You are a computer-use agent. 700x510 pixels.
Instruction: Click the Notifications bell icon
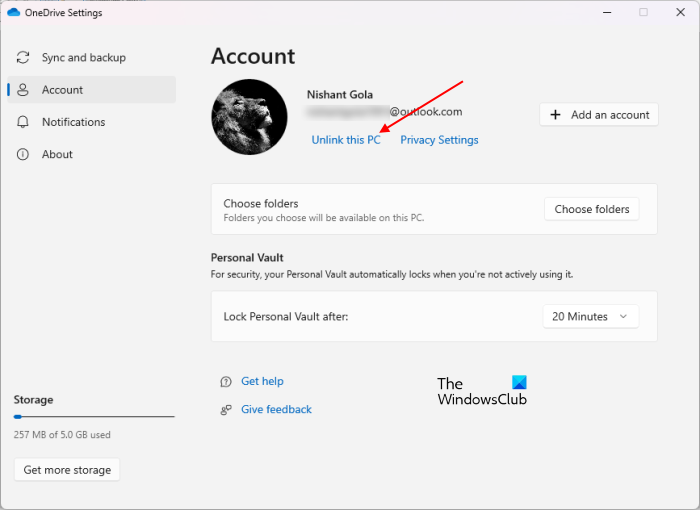pos(23,122)
